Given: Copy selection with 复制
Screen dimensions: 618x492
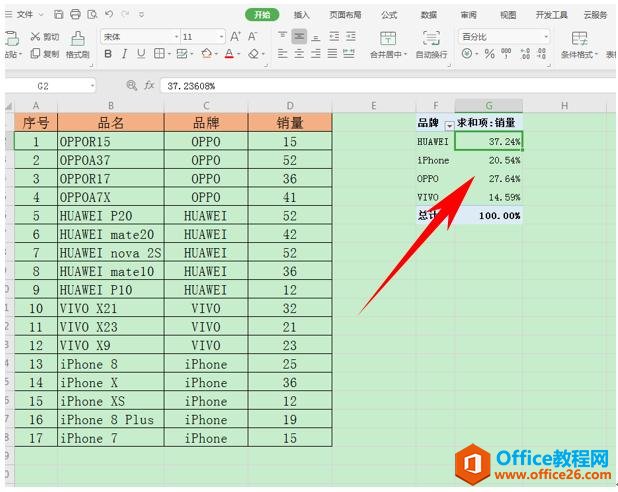Looking at the screenshot, I should [45, 54].
